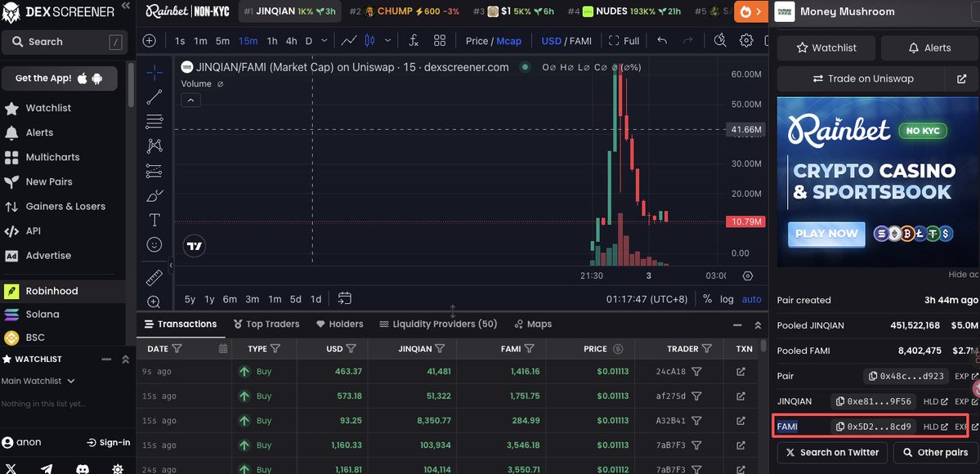This screenshot has height=474, width=980.
Task: Switch chart denomination to FAMI
Action: coord(580,41)
